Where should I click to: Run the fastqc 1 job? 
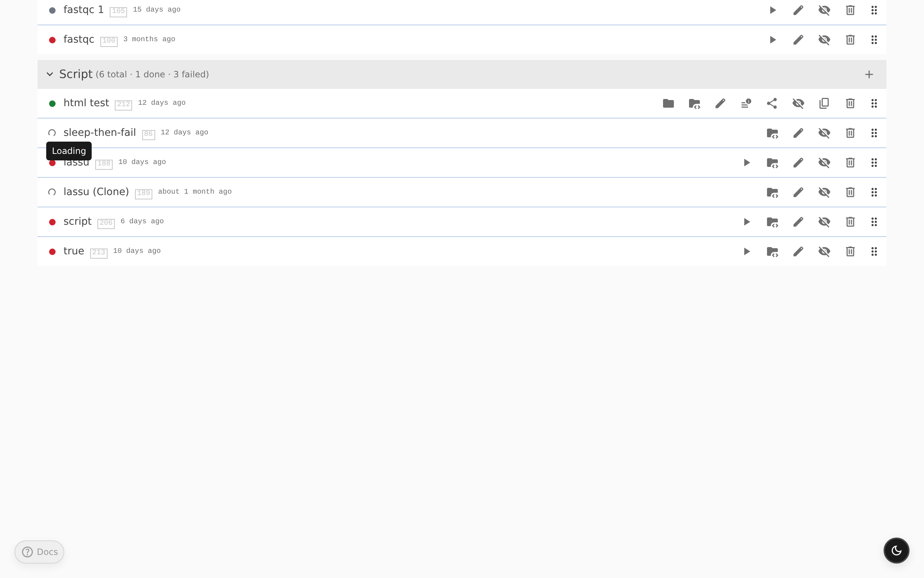[x=772, y=10]
